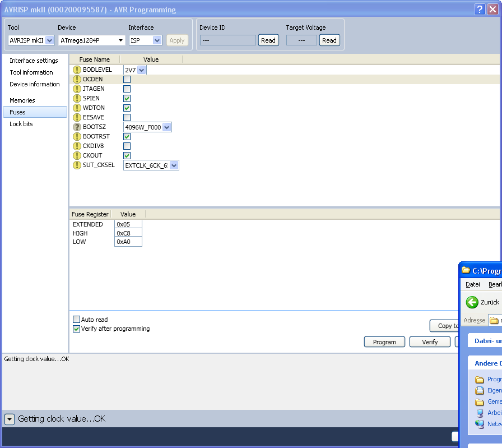Click the Apply button

[x=177, y=40]
